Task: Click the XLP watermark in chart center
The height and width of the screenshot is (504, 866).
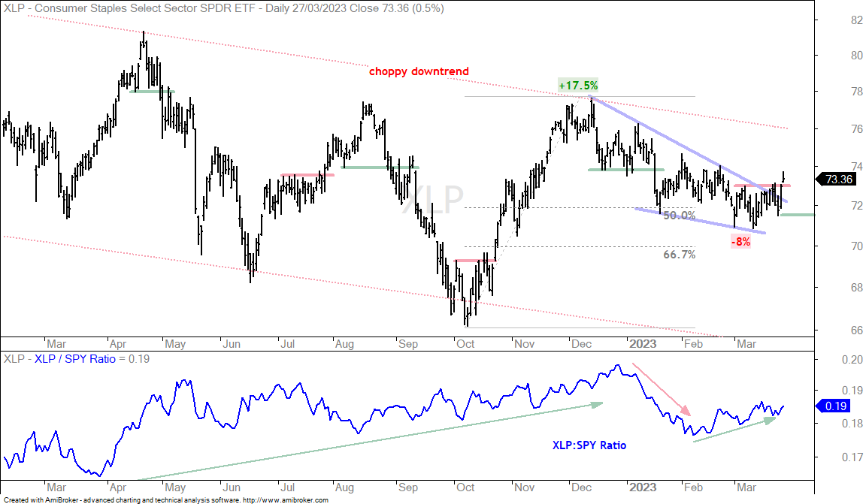Action: (x=432, y=199)
